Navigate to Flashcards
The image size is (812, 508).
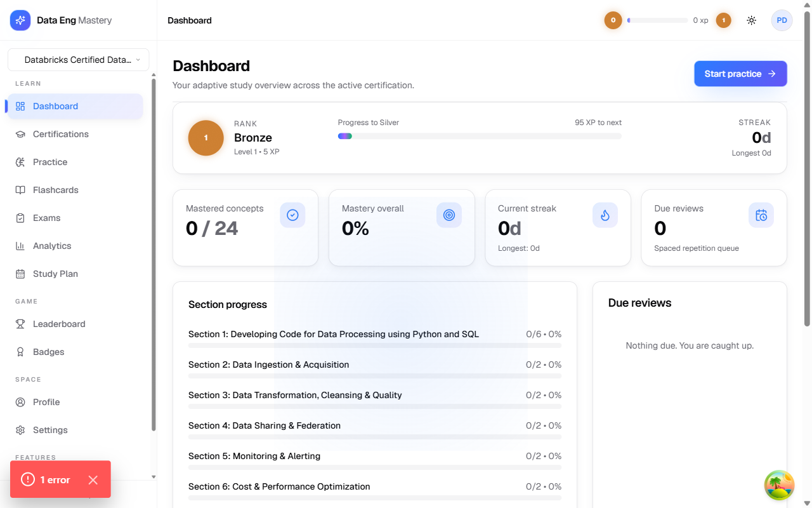coord(75,190)
